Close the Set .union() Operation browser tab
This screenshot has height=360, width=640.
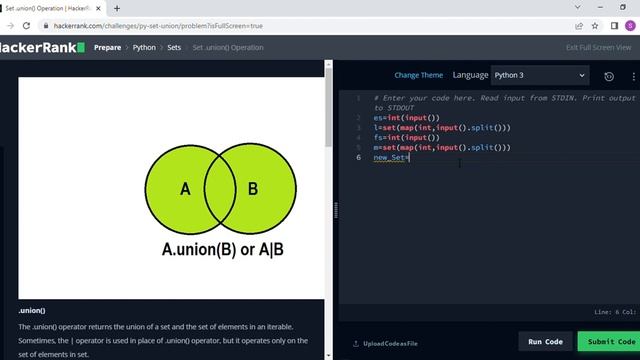98,8
